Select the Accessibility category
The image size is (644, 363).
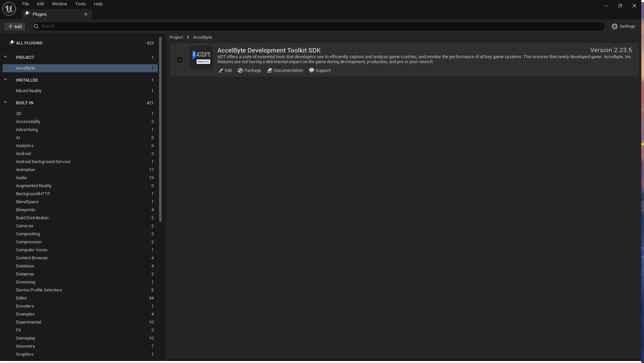(x=80, y=121)
